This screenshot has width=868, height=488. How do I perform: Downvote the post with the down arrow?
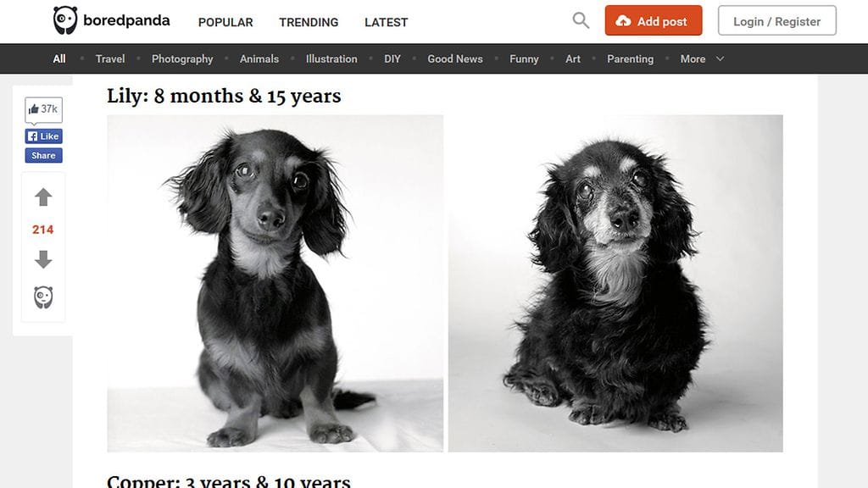(x=43, y=259)
